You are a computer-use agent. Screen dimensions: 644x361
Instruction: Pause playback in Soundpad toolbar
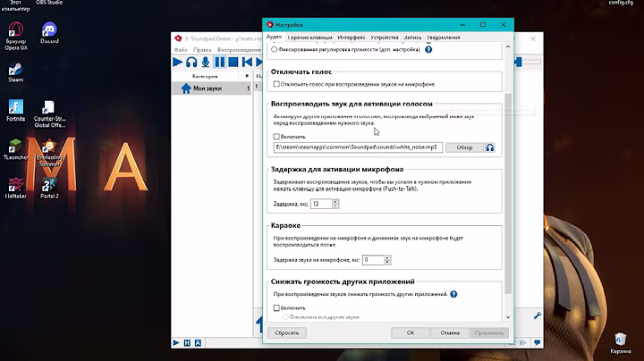(220, 63)
